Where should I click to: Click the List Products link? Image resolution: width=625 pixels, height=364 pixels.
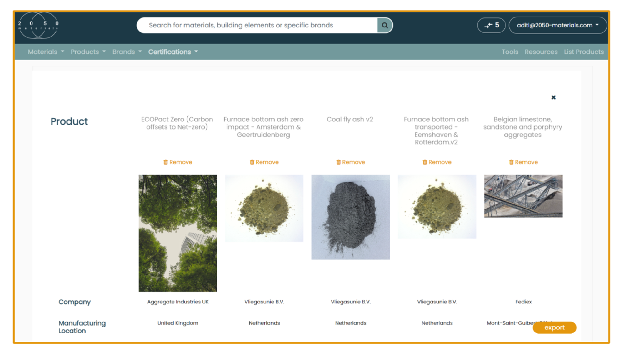[x=584, y=52]
